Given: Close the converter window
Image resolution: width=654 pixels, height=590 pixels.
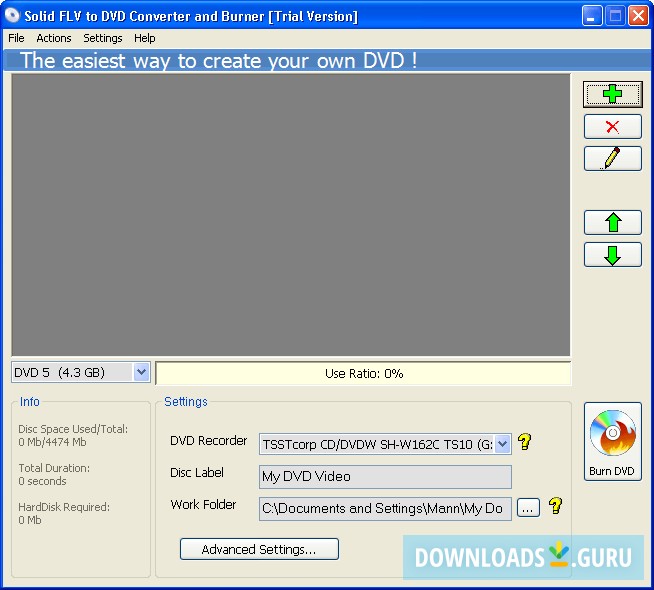Looking at the screenshot, I should 638,16.
